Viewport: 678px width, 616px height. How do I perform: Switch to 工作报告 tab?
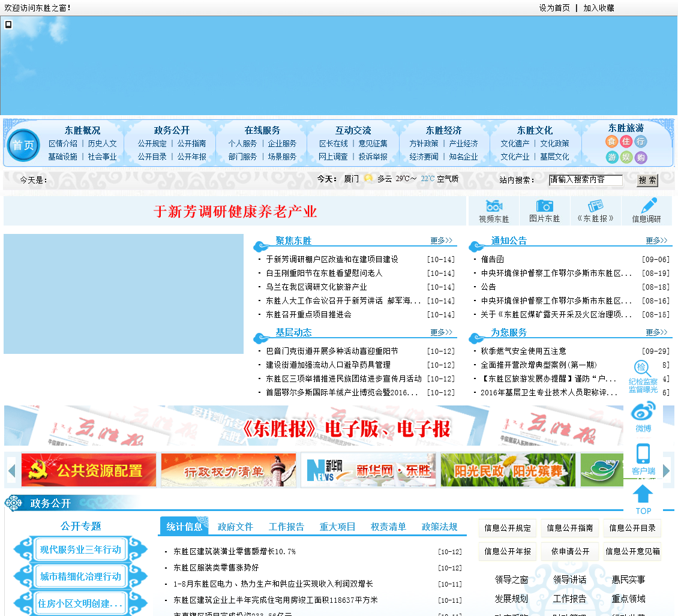point(286,527)
